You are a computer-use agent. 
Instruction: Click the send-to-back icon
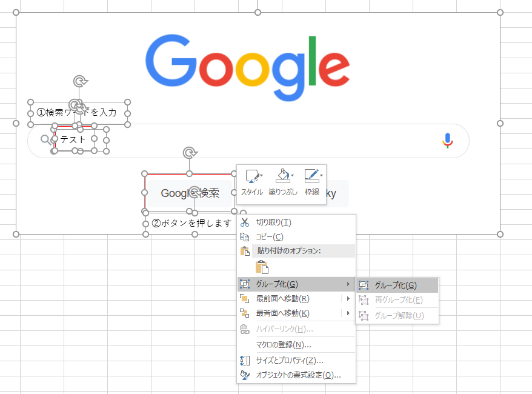click(x=245, y=313)
